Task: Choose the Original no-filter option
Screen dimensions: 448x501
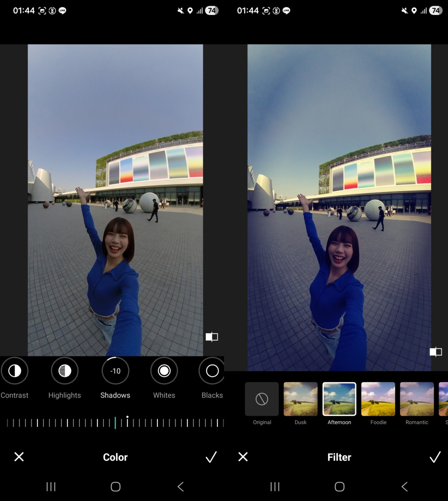Action: 262,399
